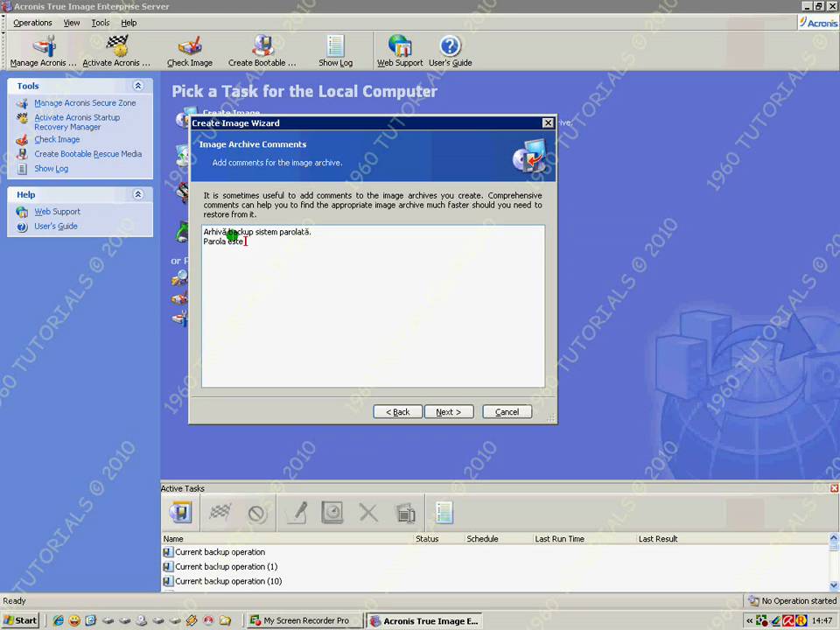Screen dimensions: 840x630
Task: Click inside the archive comments text area
Action: (373, 306)
